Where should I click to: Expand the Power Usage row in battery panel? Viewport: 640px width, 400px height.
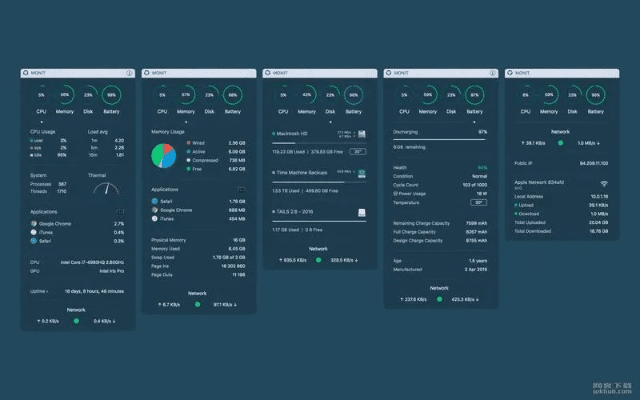(x=396, y=193)
